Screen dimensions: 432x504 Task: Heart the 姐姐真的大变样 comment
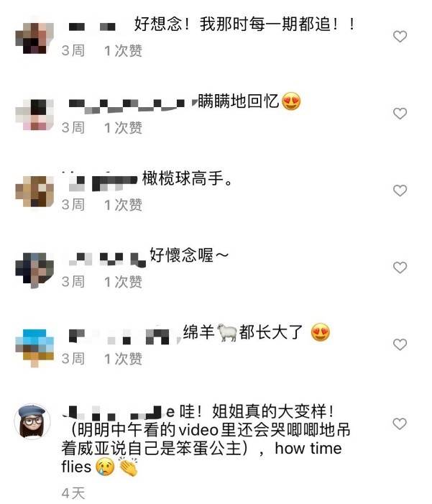400,424
